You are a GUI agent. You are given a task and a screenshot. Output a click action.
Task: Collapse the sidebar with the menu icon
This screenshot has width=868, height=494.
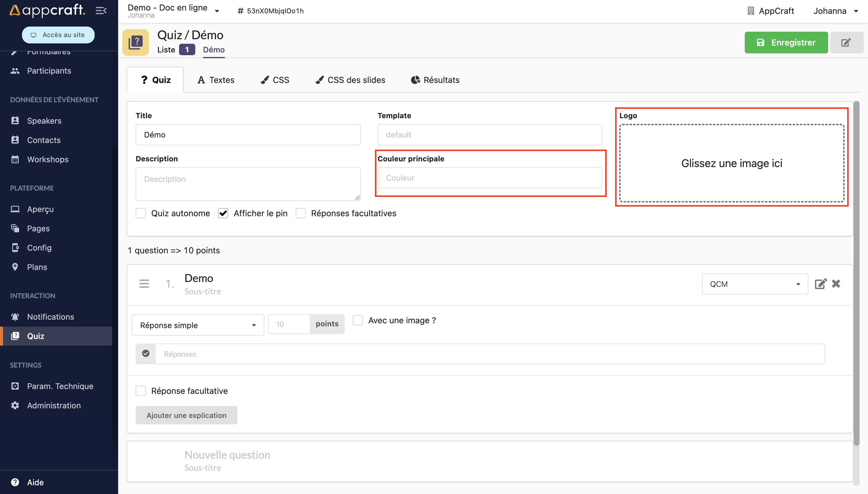coord(101,11)
